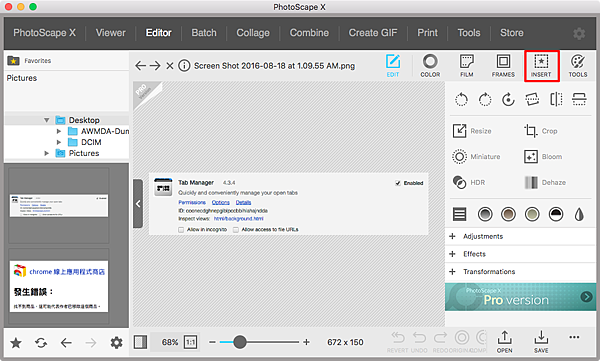Flip the image horizontally
600x361 pixels.
pyautogui.click(x=556, y=100)
